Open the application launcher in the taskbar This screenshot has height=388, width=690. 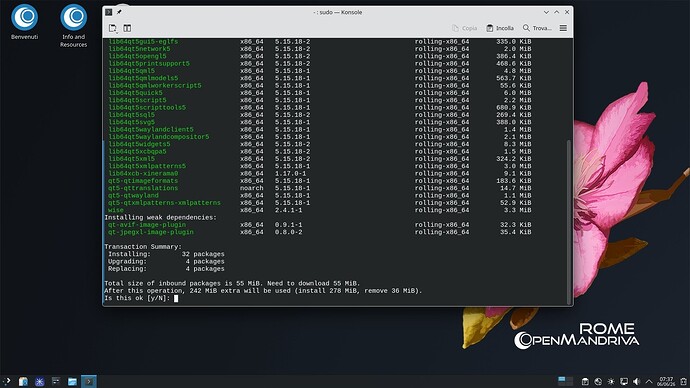click(x=7, y=381)
